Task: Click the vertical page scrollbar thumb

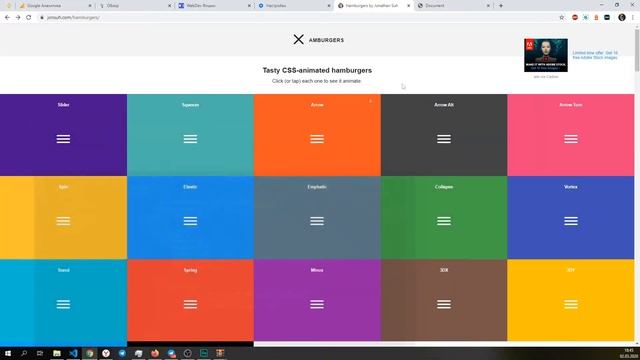Action: pyautogui.click(x=637, y=51)
